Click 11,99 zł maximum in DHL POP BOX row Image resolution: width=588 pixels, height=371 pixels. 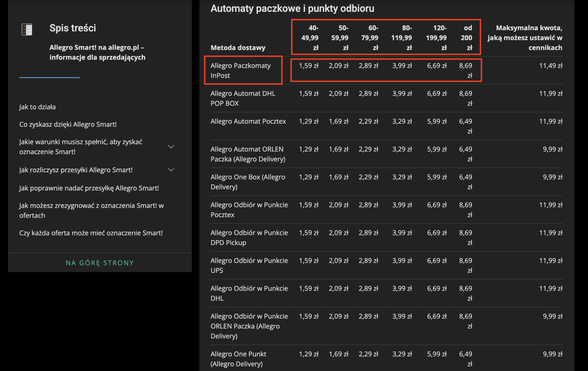551,93
